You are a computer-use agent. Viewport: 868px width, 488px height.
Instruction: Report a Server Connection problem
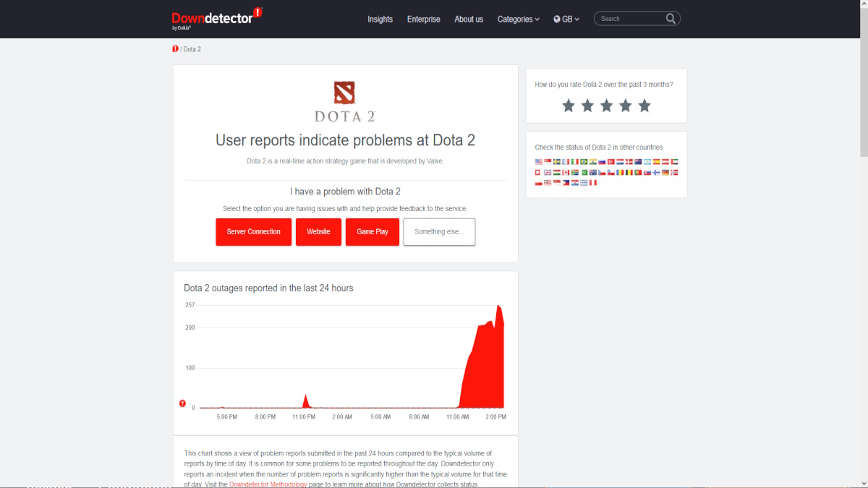pyautogui.click(x=253, y=232)
